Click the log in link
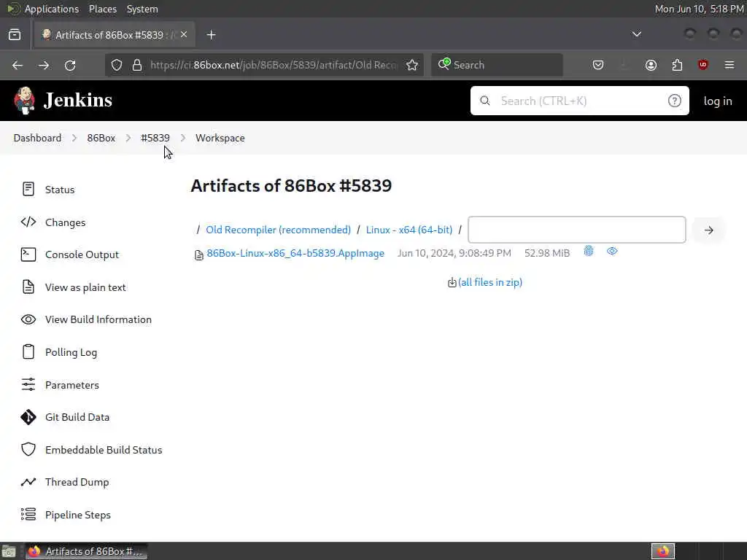Image resolution: width=747 pixels, height=560 pixels. (x=718, y=101)
